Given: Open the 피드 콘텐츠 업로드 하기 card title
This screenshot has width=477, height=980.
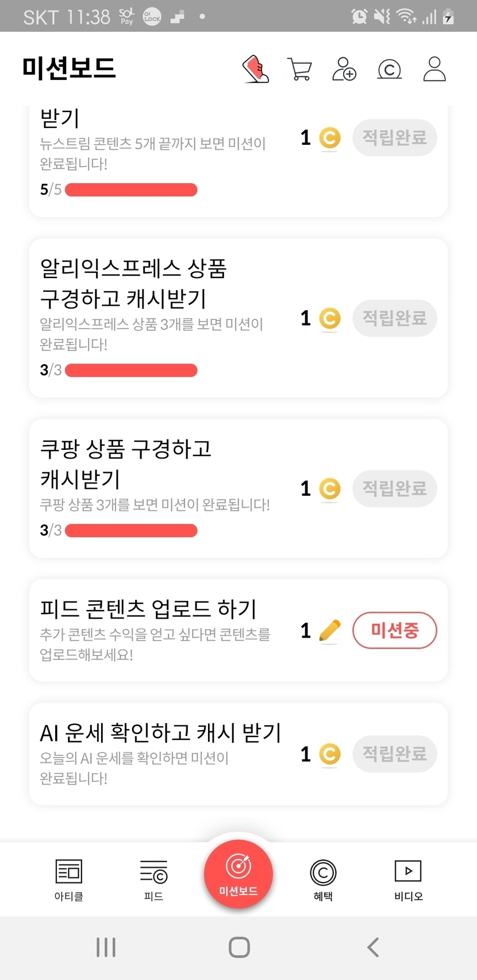Looking at the screenshot, I should [x=148, y=609].
